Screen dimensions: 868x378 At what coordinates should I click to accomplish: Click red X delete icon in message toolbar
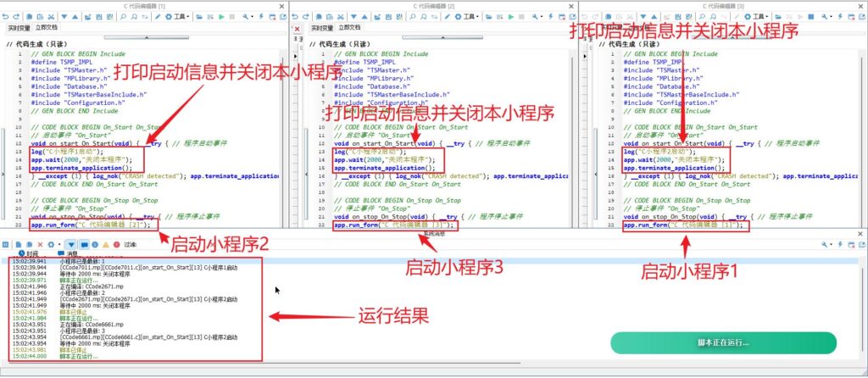coord(40,244)
